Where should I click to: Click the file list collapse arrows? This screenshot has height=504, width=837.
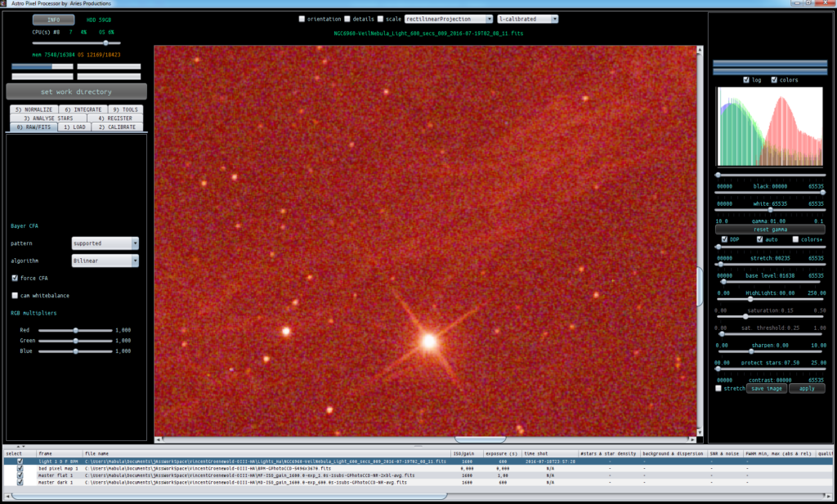20,446
